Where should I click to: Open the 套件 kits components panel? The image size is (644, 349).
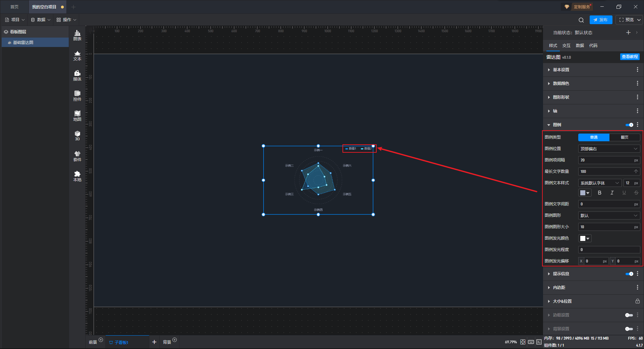pyautogui.click(x=77, y=156)
